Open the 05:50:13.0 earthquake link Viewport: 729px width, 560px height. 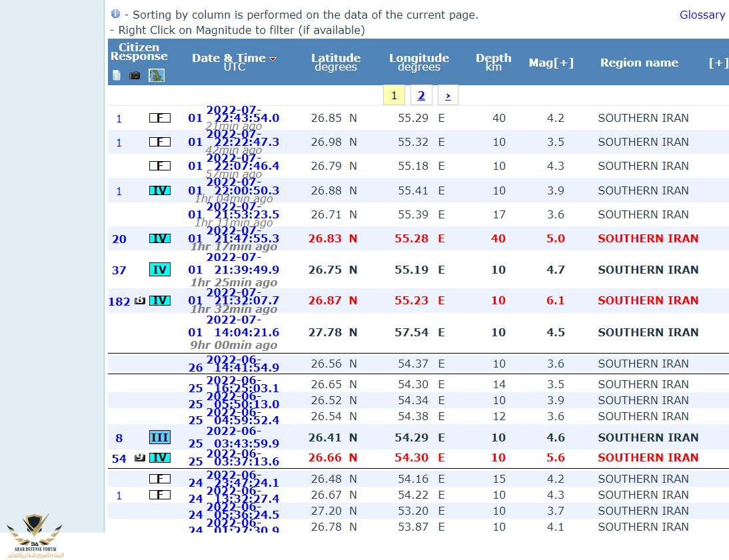pos(233,401)
